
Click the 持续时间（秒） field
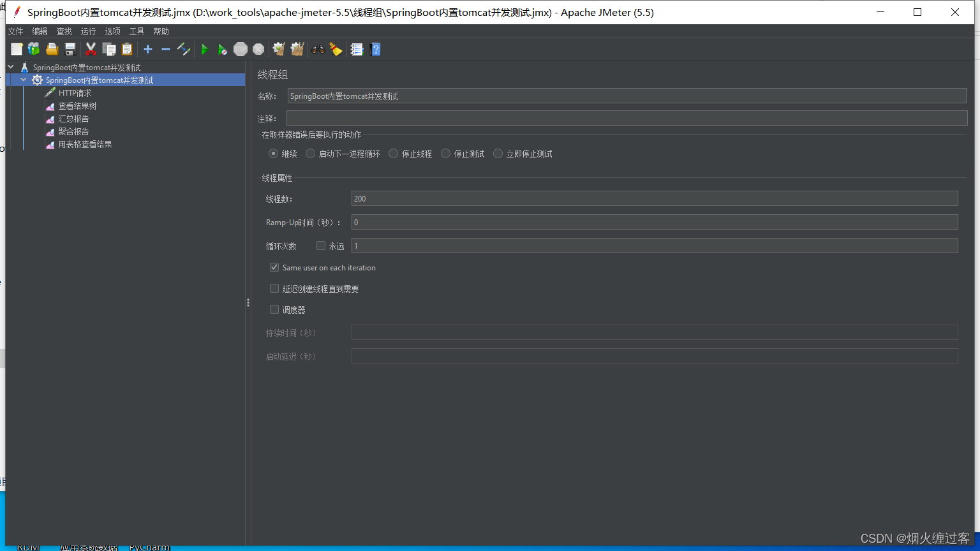click(x=655, y=332)
